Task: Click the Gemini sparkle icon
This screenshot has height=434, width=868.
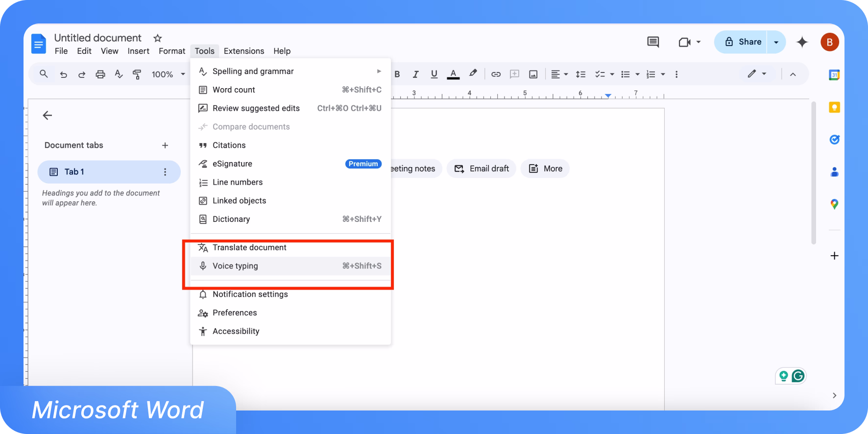Action: pos(802,42)
